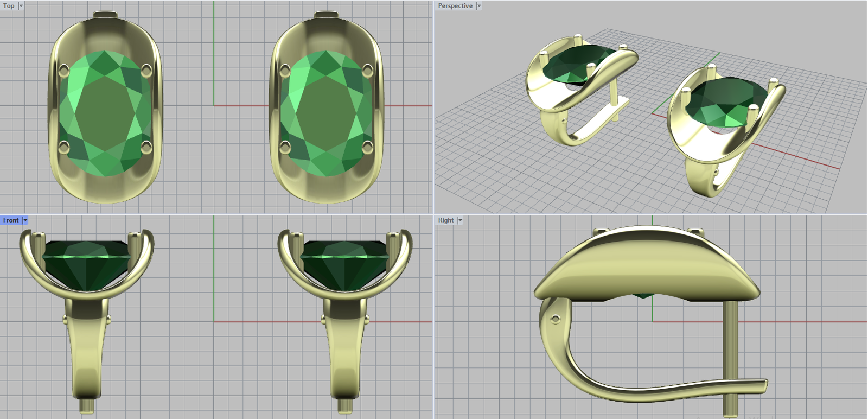Select the left emerald in Top view
The image size is (868, 419).
[105, 111]
